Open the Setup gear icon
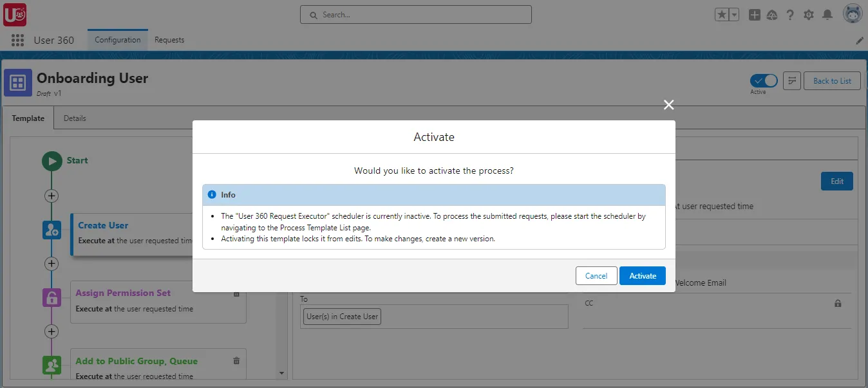 coord(809,14)
